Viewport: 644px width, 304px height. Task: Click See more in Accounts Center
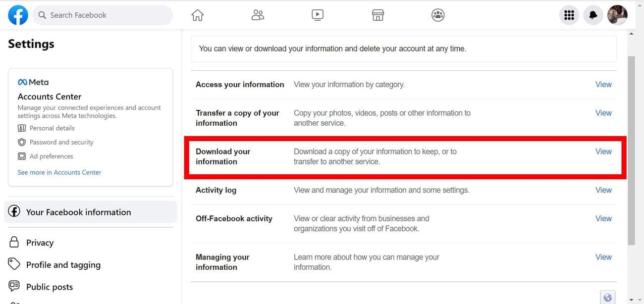click(59, 172)
